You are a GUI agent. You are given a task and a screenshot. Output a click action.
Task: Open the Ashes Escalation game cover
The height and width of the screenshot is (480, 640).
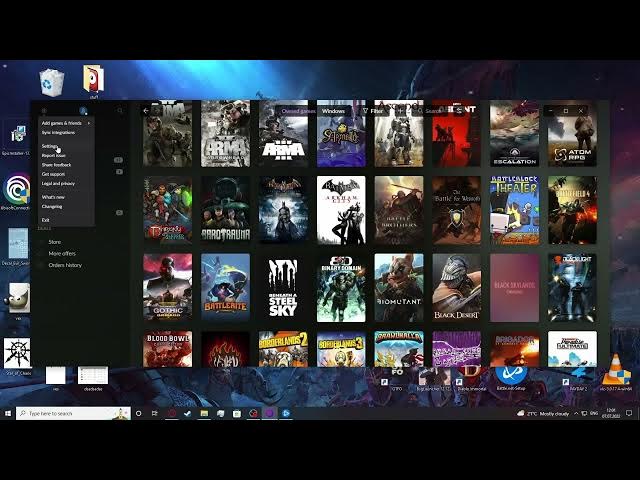[514, 134]
